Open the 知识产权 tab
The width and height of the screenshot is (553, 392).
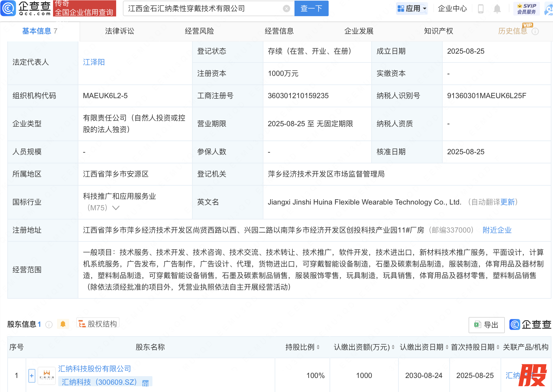438,31
